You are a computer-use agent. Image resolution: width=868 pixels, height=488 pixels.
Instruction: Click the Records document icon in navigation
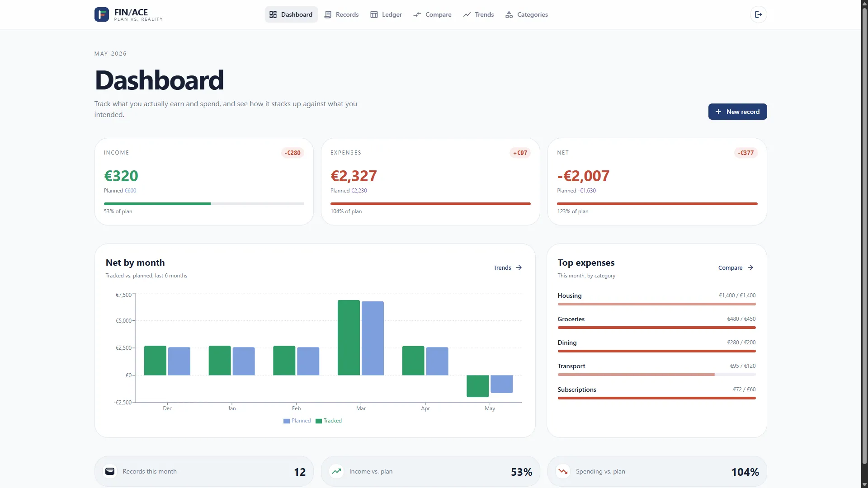[x=328, y=14]
